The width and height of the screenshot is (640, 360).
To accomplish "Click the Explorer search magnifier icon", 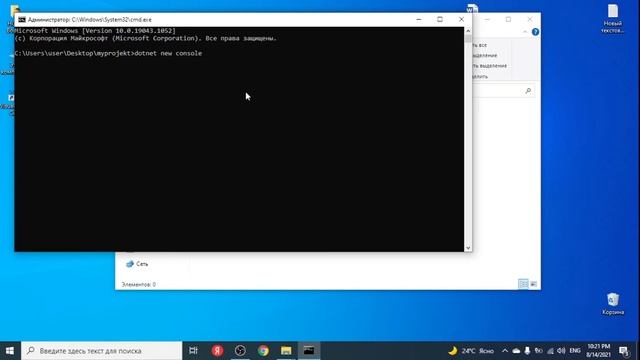I will [528, 91].
